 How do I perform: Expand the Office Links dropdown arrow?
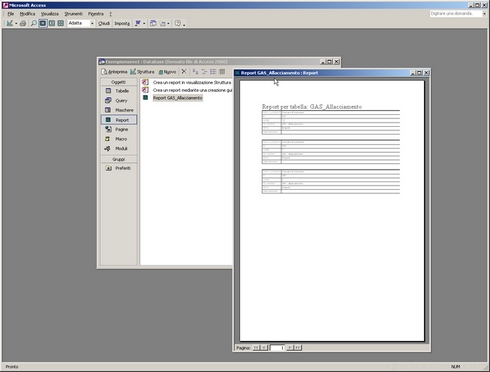[x=144, y=24]
